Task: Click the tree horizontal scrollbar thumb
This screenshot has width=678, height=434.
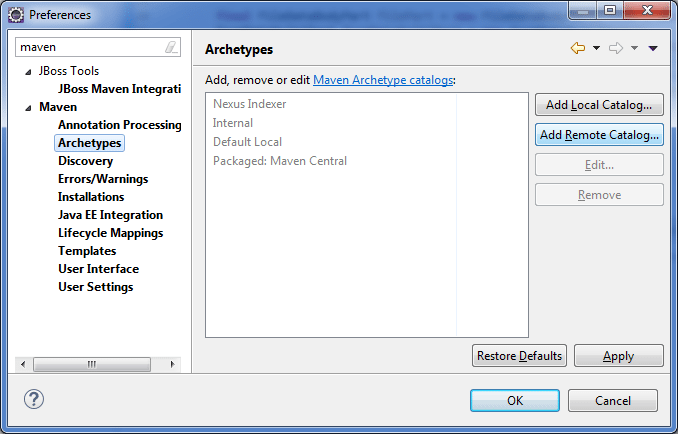Action: (x=92, y=364)
